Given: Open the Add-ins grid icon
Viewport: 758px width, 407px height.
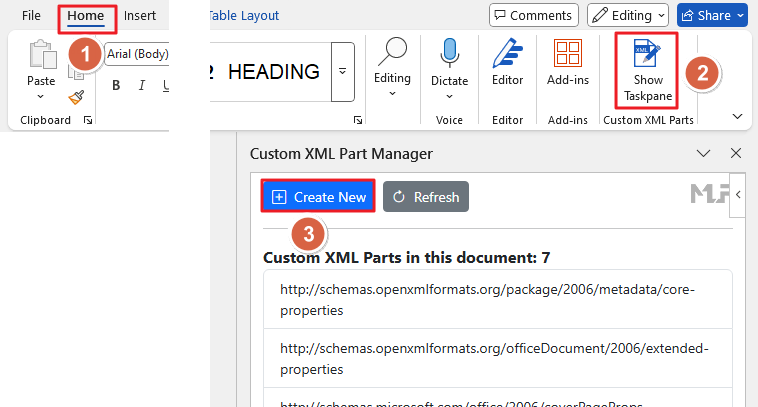Looking at the screenshot, I should (568, 53).
